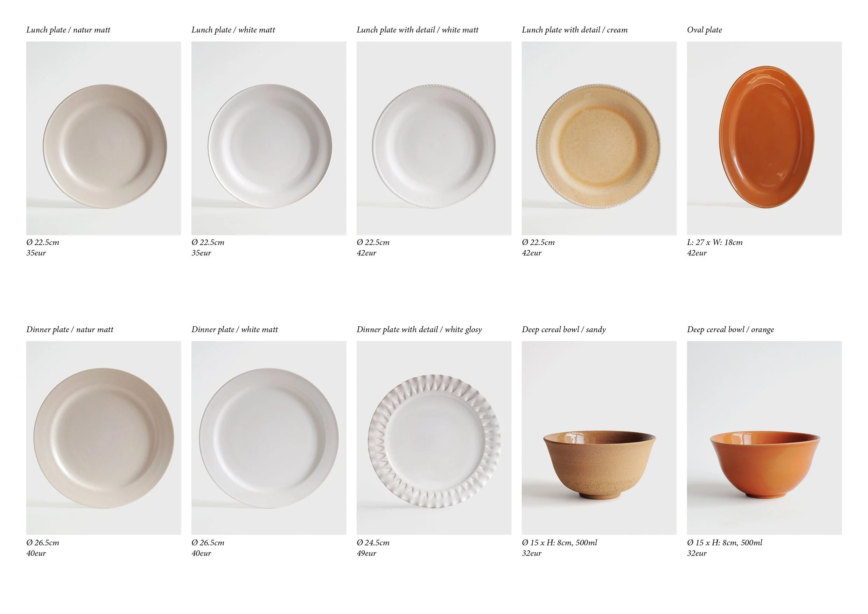
Task: Click 'Deep cereal bowl / sandy' heading
Action: coord(563,330)
